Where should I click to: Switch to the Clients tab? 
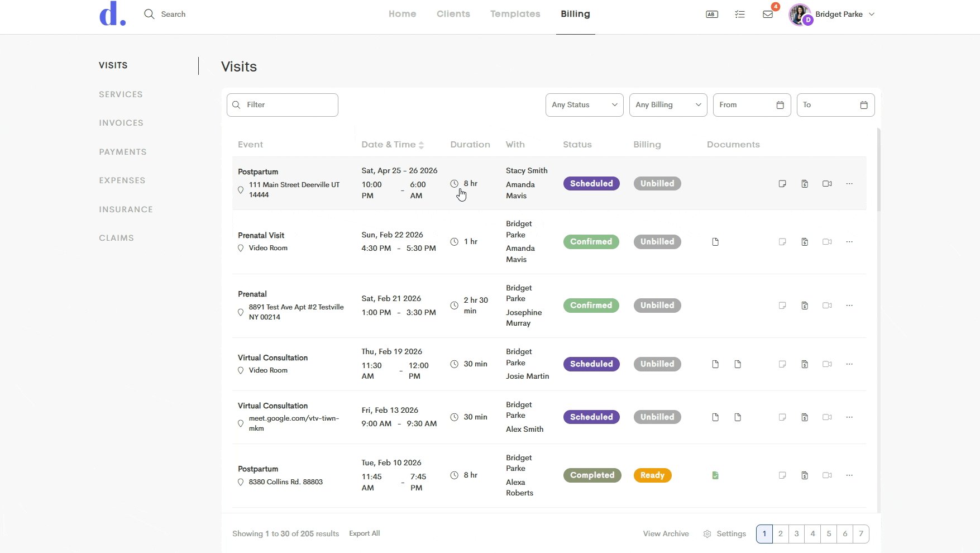click(x=453, y=14)
